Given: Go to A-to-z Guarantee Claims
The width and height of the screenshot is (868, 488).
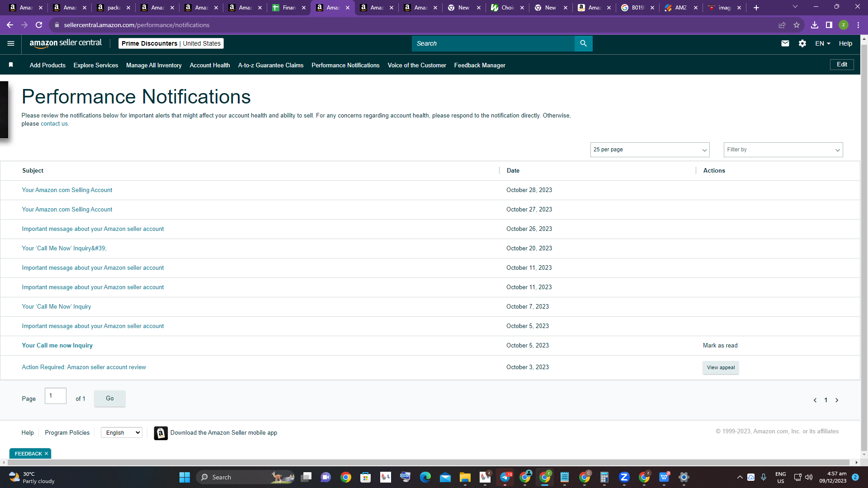Looking at the screenshot, I should [271, 65].
